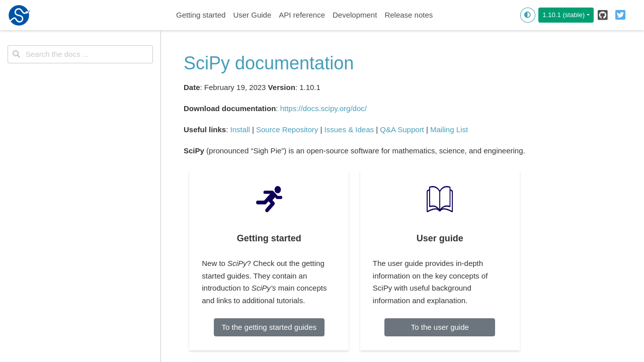Click the Getting started card title
644x362 pixels.
click(x=269, y=238)
